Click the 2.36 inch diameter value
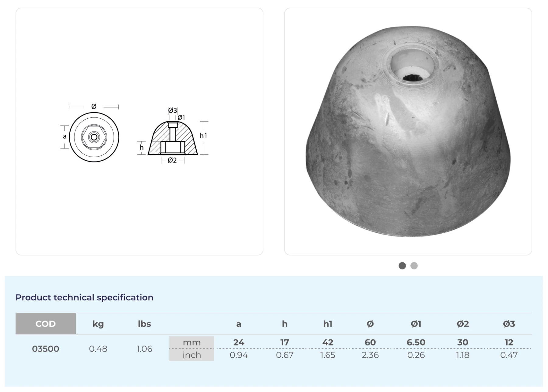The height and width of the screenshot is (392, 548). pos(370,355)
